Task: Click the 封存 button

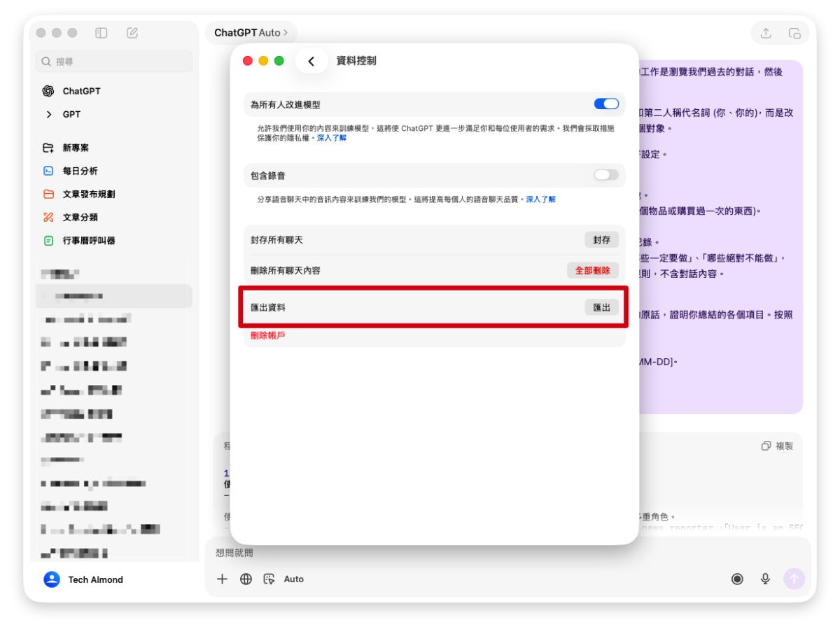Action: 601,239
